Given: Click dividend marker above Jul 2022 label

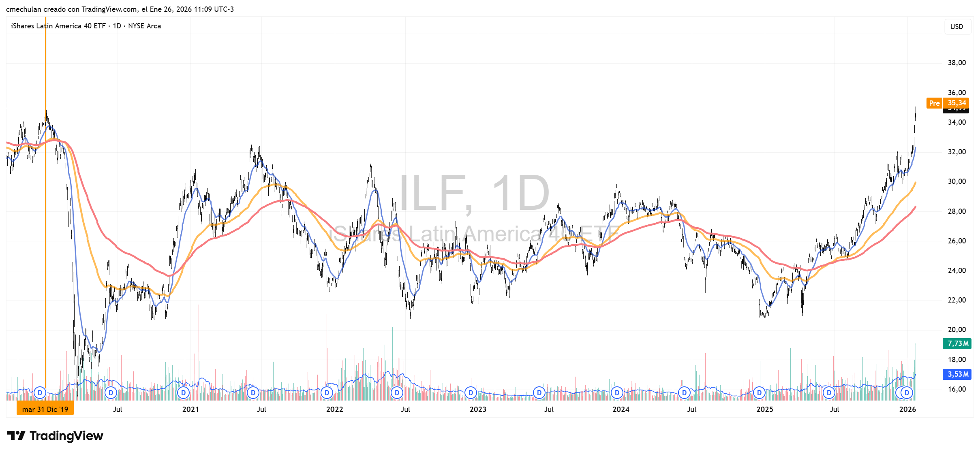Looking at the screenshot, I should pos(397,392).
